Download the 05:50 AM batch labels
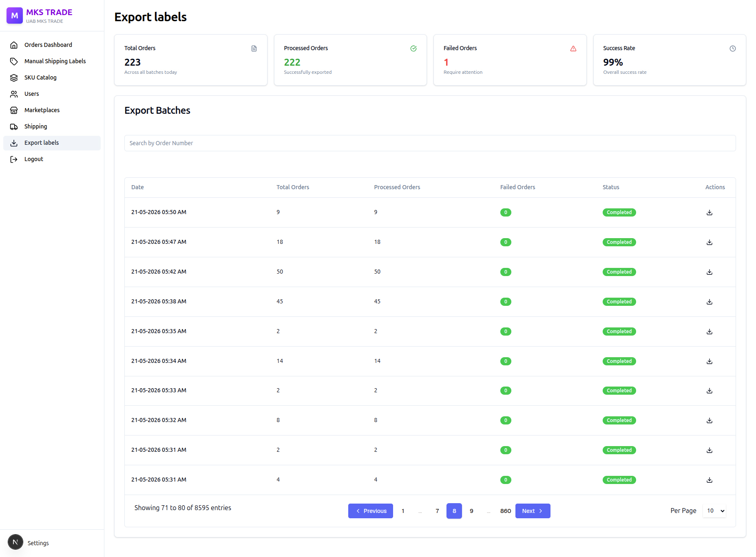 (710, 212)
